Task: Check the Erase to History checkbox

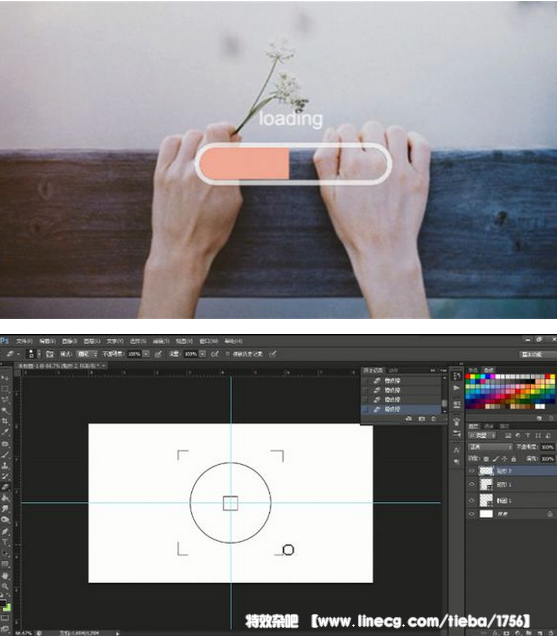Action: 228,354
